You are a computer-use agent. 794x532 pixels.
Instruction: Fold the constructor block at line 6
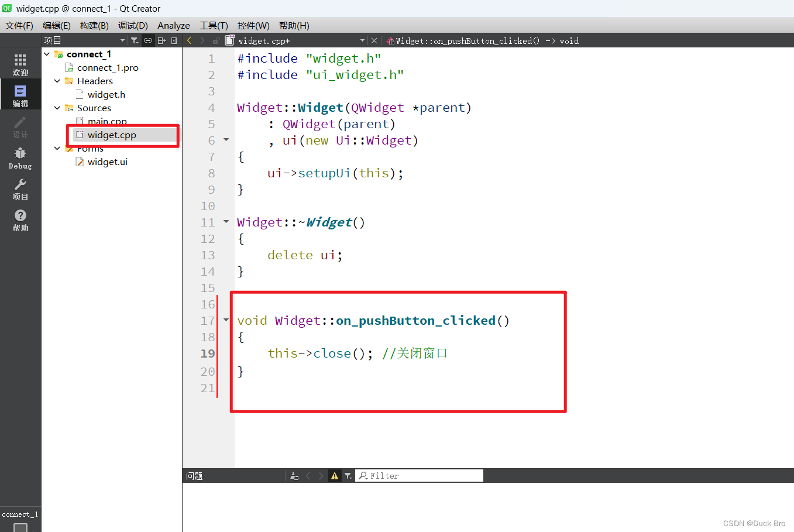tap(226, 140)
